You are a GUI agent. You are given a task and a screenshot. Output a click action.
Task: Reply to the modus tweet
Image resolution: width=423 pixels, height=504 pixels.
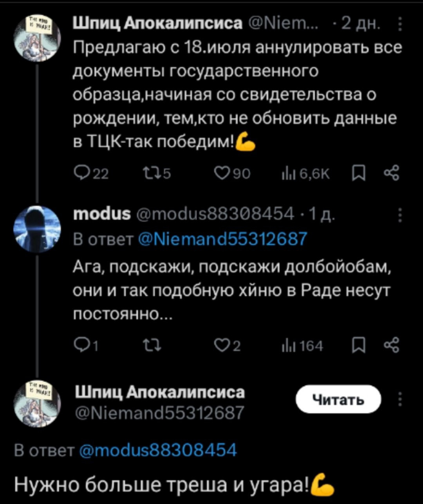pos(80,346)
